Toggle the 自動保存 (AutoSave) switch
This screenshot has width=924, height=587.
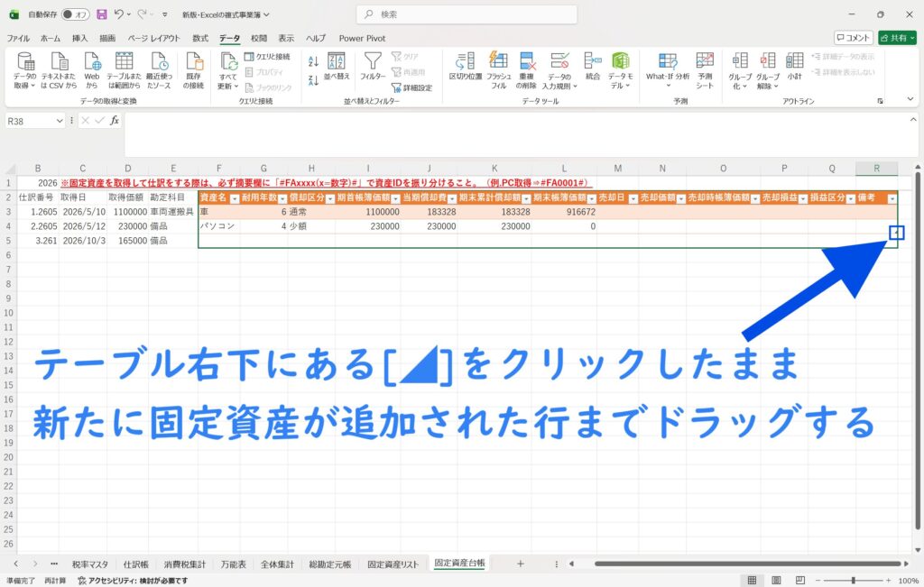[76, 14]
